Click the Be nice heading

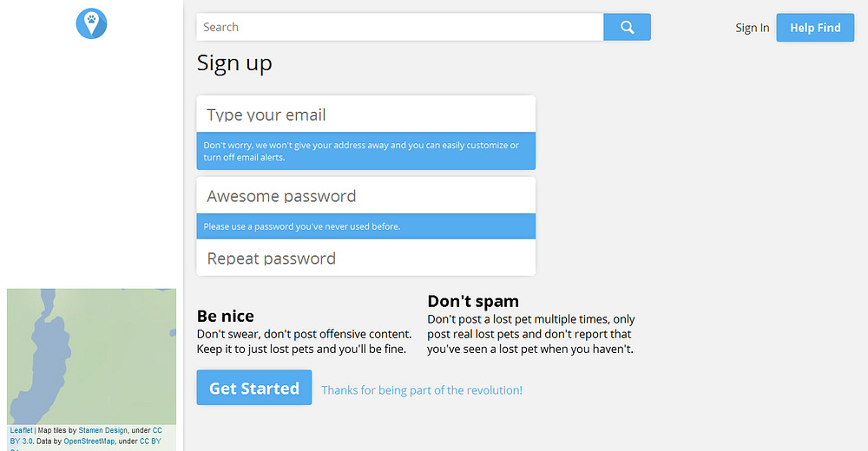[x=226, y=316]
